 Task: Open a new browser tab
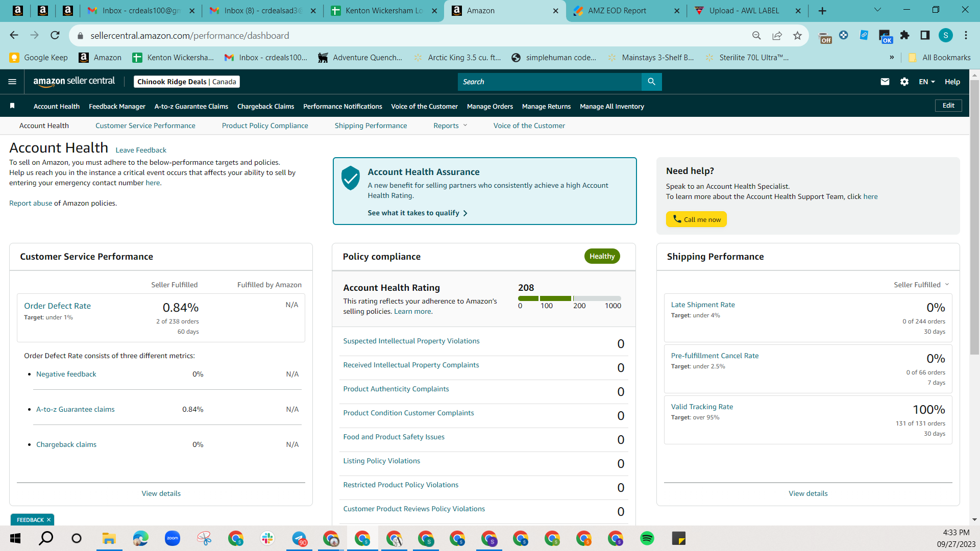(x=822, y=11)
